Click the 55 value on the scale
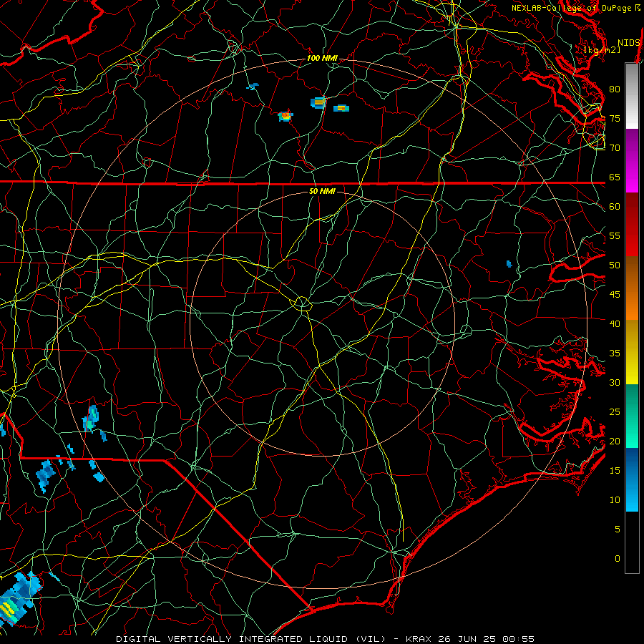The image size is (644, 644). (x=615, y=235)
